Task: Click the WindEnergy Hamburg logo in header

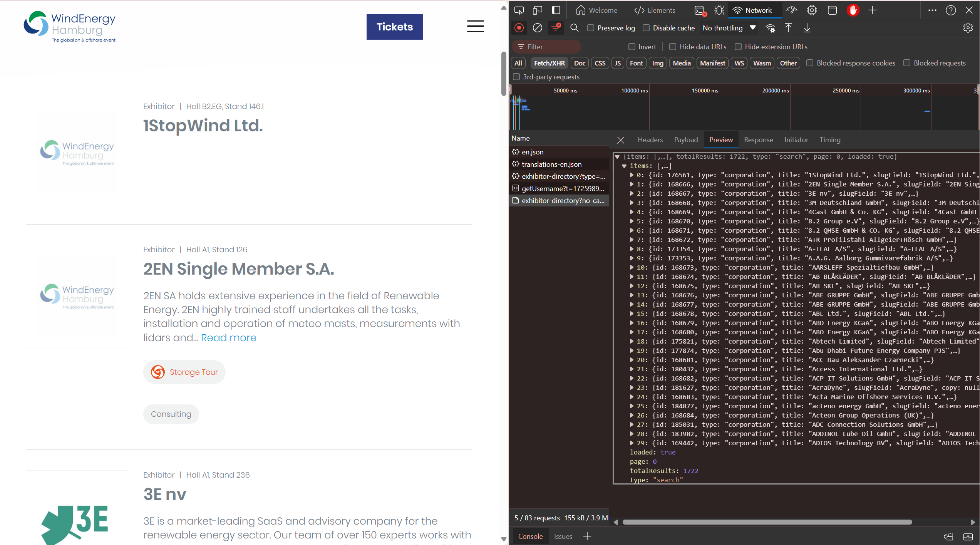Action: [70, 27]
